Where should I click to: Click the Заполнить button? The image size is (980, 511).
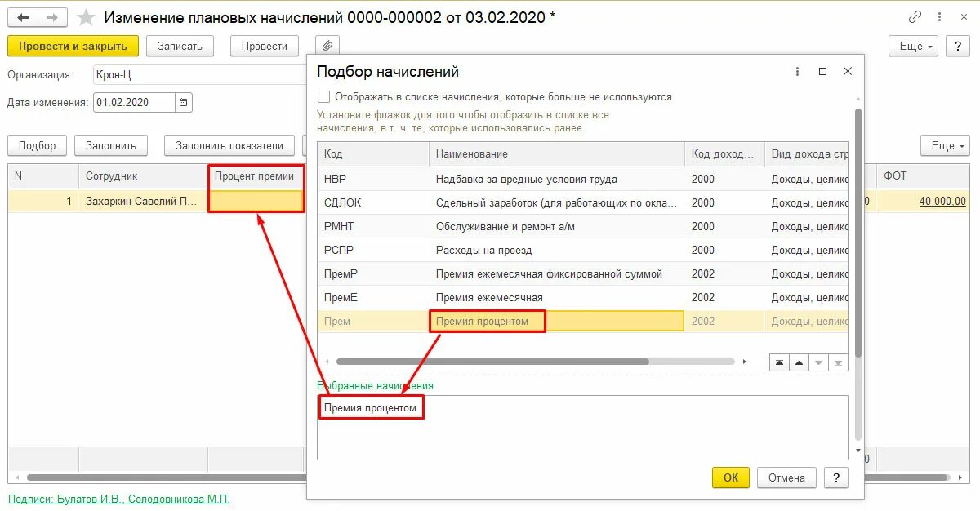coord(111,146)
